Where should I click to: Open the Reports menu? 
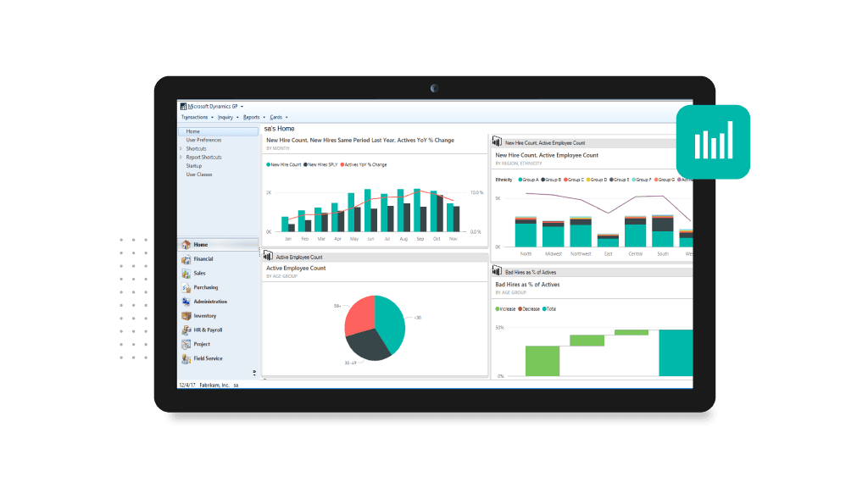coord(252,117)
